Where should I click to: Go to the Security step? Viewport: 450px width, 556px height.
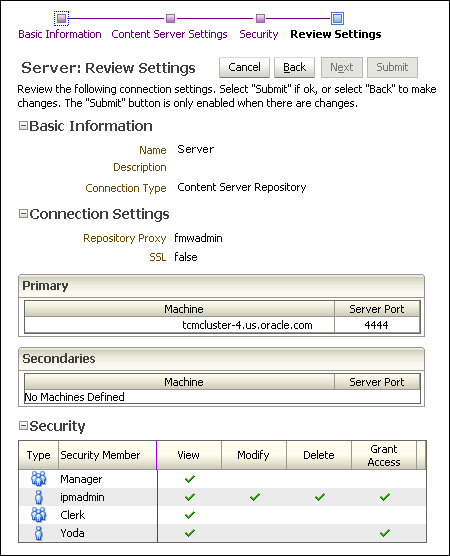point(259,34)
